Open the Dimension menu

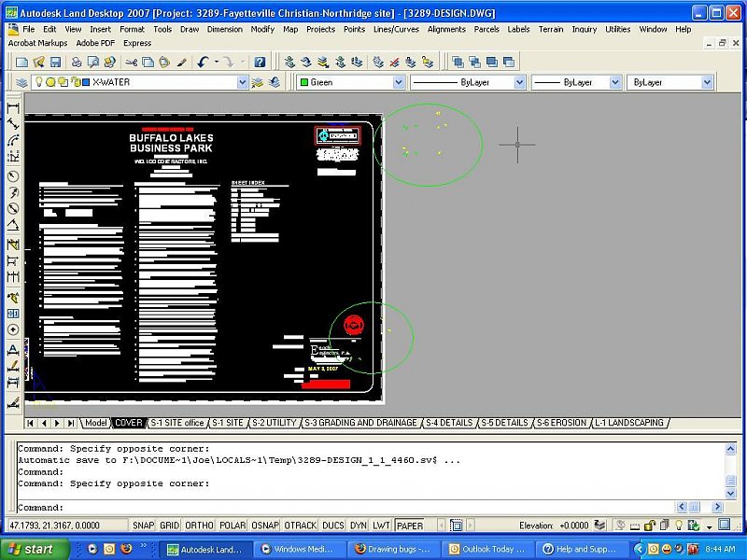(x=225, y=29)
